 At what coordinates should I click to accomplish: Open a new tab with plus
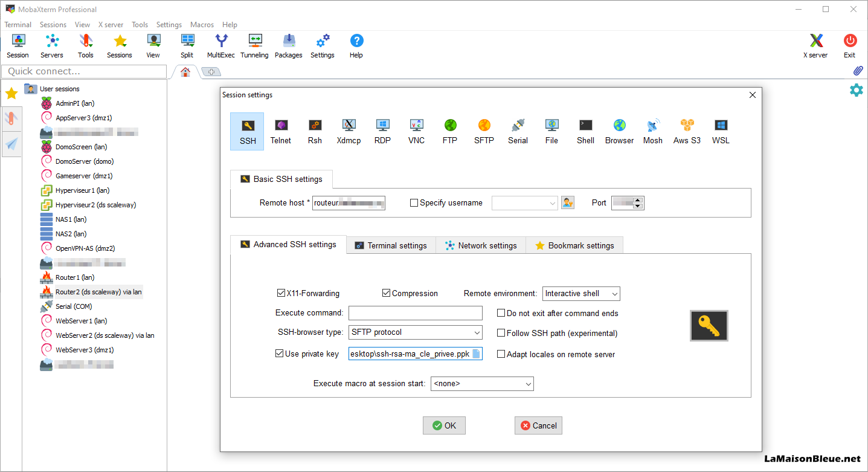[x=211, y=72]
